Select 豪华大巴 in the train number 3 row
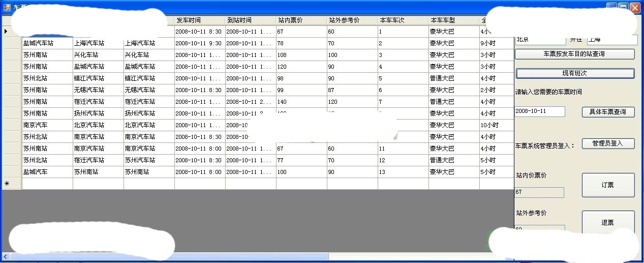This screenshot has height=263, width=644. coord(454,55)
